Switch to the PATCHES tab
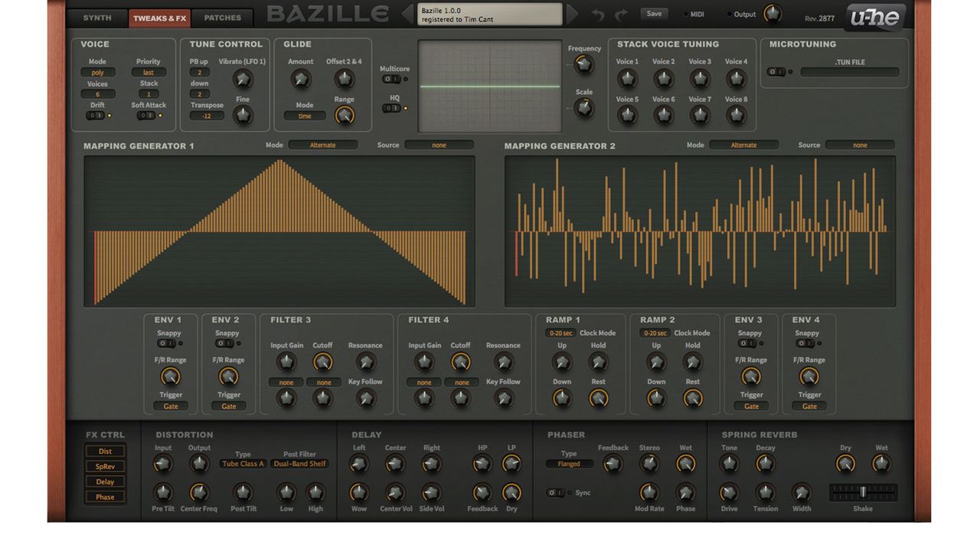This screenshot has height=551, width=980. [223, 17]
